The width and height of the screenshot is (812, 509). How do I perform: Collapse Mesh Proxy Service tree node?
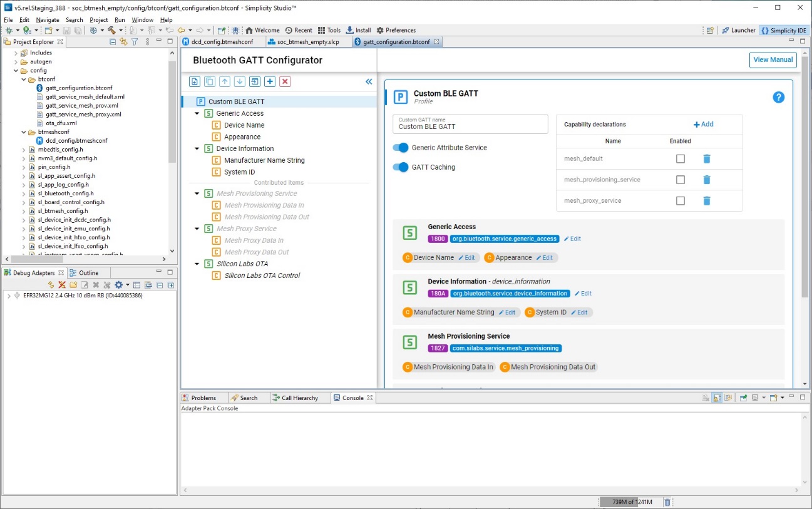[197, 229]
